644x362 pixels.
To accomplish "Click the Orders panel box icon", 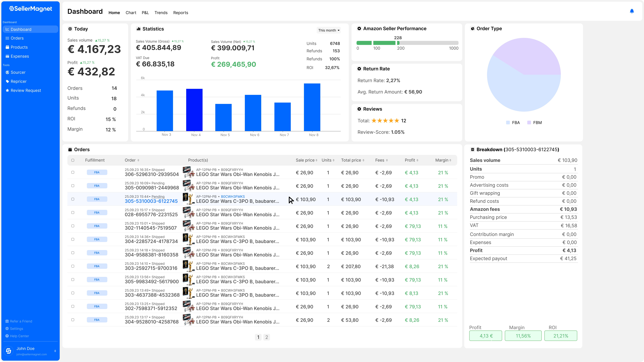I will click(70, 150).
